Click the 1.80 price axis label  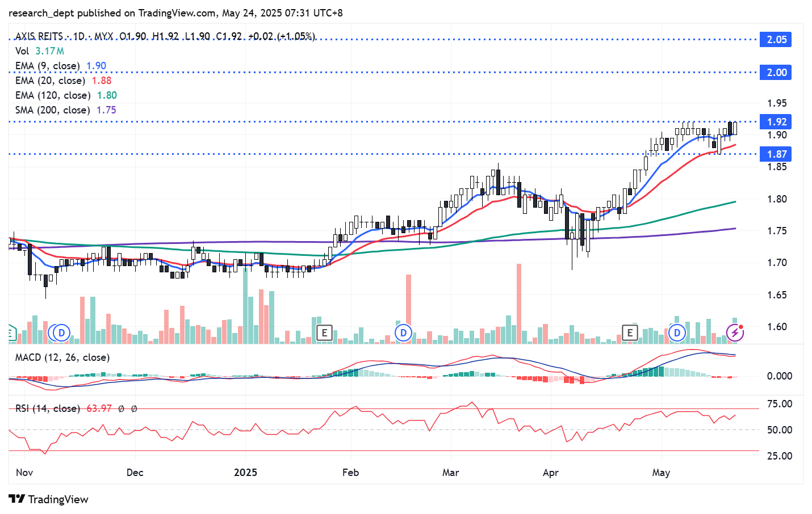(777, 199)
